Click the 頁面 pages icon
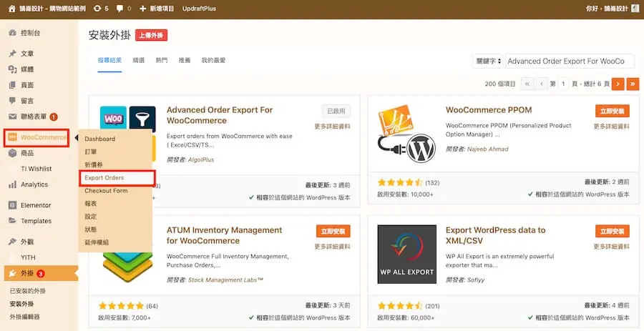Screen dimensions: 644x331 [x=12, y=85]
